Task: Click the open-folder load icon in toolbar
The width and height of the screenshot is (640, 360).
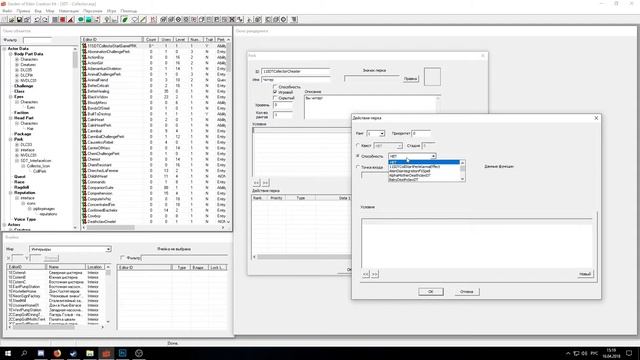Action: pyautogui.click(x=12, y=20)
